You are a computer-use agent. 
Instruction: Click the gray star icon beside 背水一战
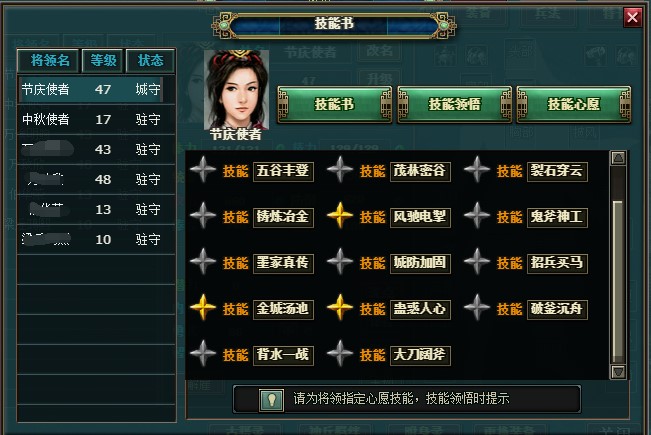pos(203,354)
